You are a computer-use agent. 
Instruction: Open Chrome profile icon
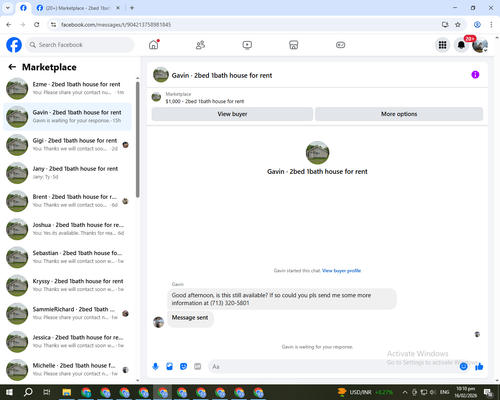[477, 24]
